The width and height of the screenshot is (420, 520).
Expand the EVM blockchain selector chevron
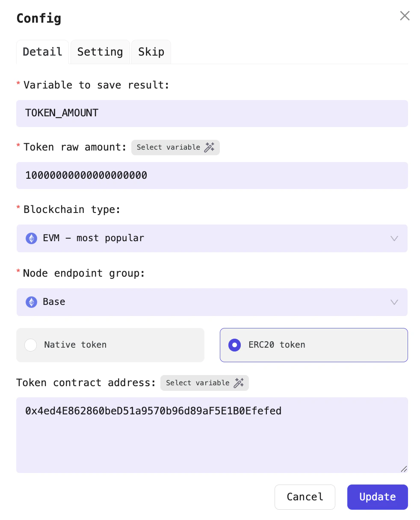[x=394, y=238]
